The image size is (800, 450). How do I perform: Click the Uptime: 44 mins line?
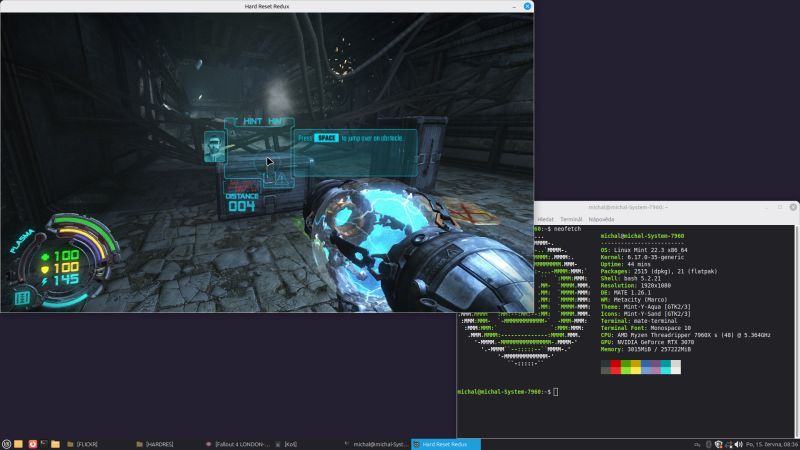[626, 264]
